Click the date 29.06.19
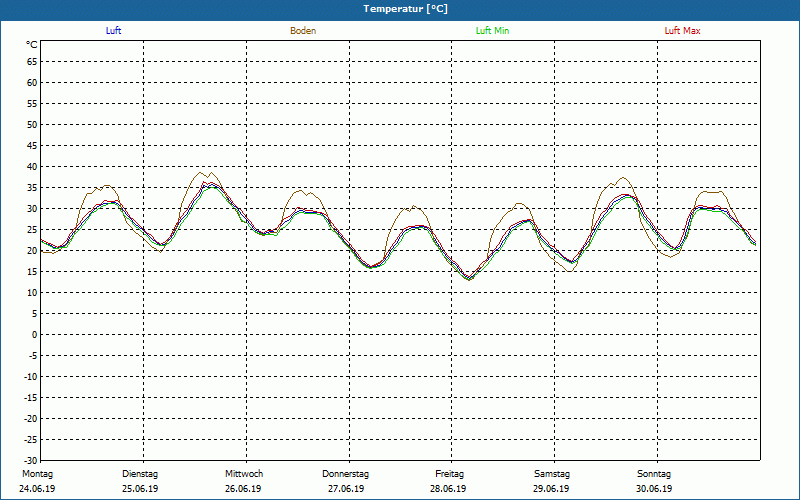The width and height of the screenshot is (800, 500). pyautogui.click(x=552, y=489)
